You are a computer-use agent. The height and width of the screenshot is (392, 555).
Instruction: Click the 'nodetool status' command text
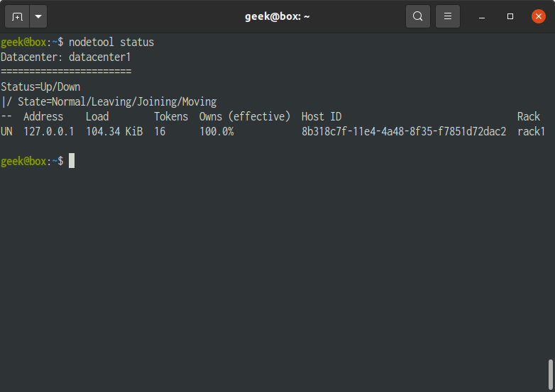point(111,43)
